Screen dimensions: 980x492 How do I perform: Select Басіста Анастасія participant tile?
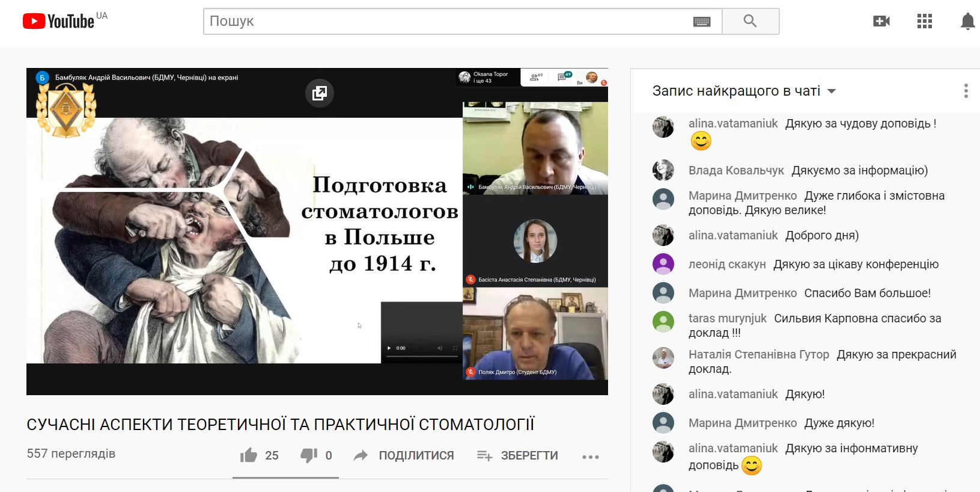[535, 241]
